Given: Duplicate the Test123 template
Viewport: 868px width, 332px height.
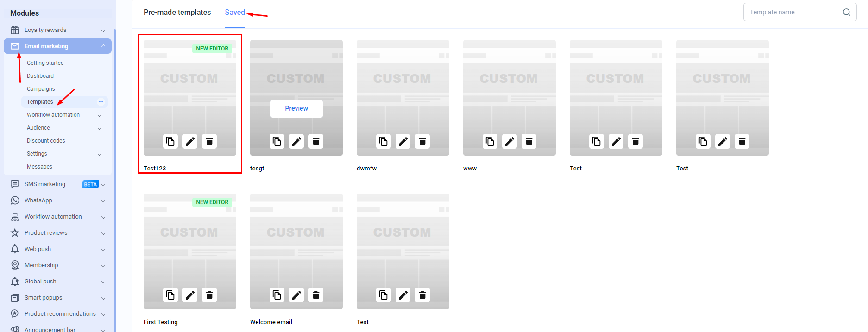Looking at the screenshot, I should click(x=170, y=141).
